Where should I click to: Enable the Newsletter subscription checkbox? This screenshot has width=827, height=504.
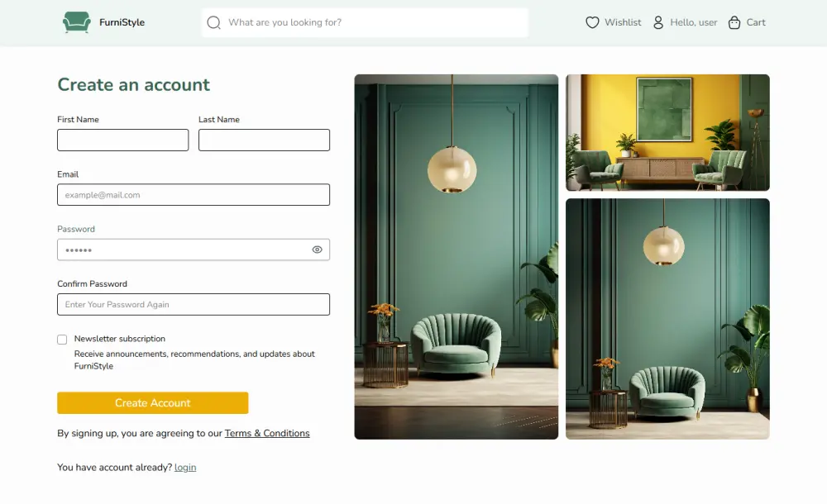coord(62,340)
